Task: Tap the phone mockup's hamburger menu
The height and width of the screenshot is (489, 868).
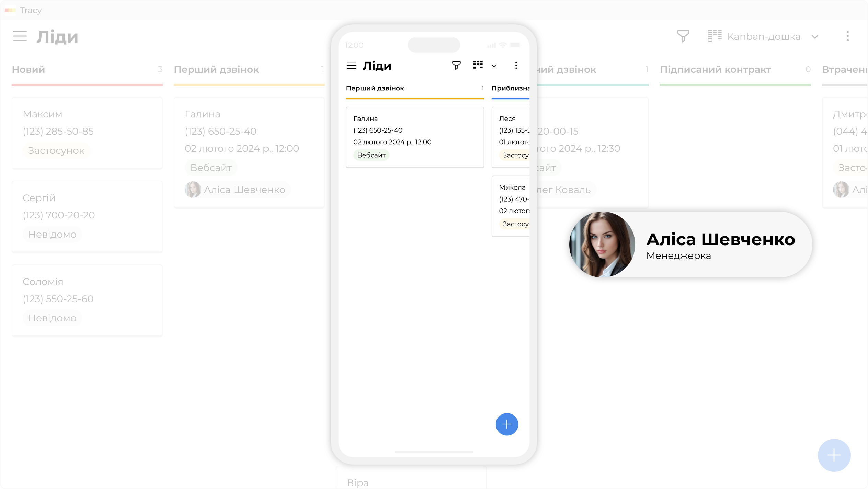Action: (352, 66)
